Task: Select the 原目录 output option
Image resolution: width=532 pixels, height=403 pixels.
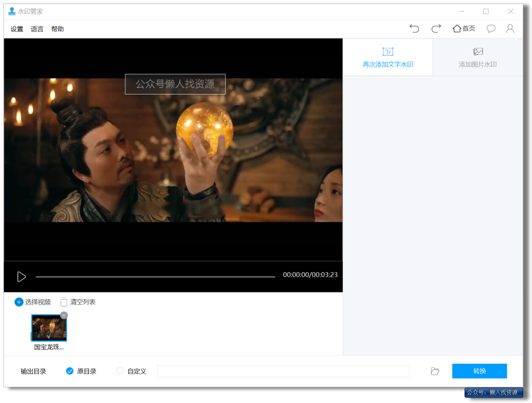Action: pyautogui.click(x=81, y=371)
